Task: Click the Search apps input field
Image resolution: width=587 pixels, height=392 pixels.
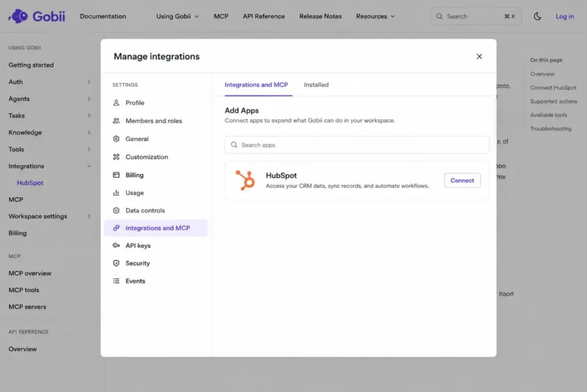Action: pyautogui.click(x=357, y=144)
